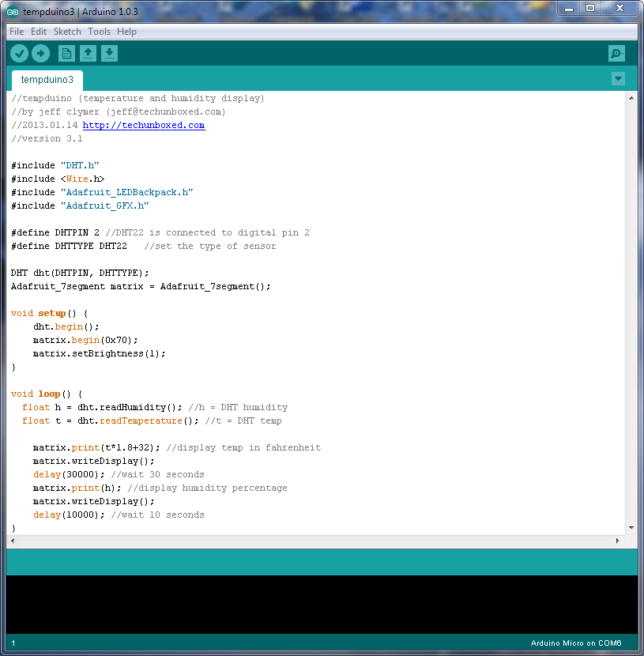Click the "Adafruit_GFX.h" include line

(x=81, y=205)
